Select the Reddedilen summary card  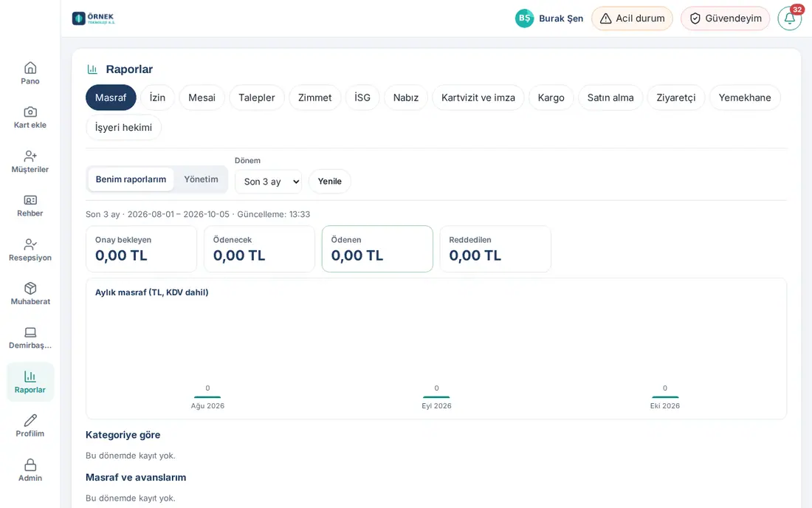[495, 249]
